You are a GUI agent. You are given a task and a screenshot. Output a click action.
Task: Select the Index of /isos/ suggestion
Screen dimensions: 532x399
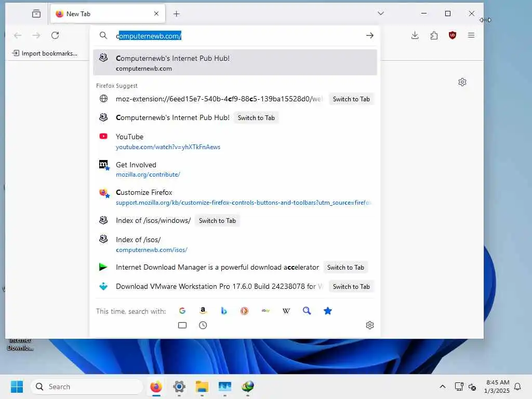(x=235, y=244)
